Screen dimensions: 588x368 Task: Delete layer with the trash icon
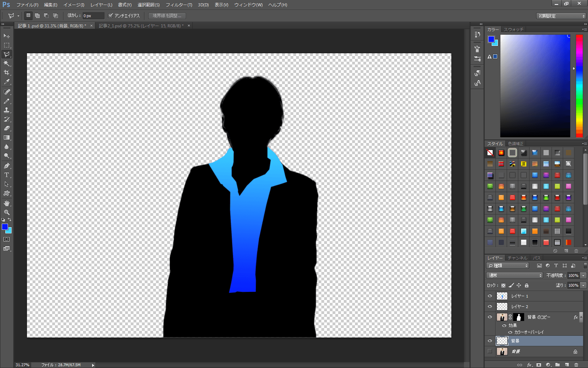coord(576,365)
